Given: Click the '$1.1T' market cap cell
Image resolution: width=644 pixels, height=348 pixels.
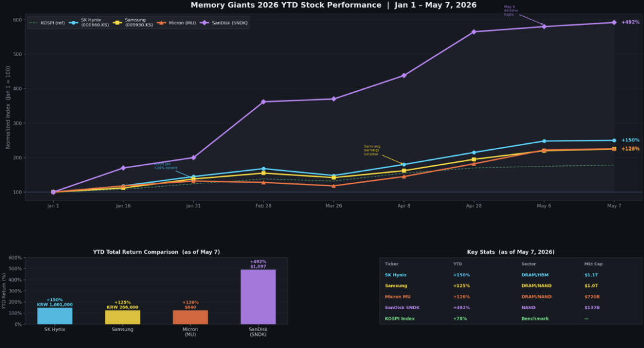Looking at the screenshot, I should [591, 275].
